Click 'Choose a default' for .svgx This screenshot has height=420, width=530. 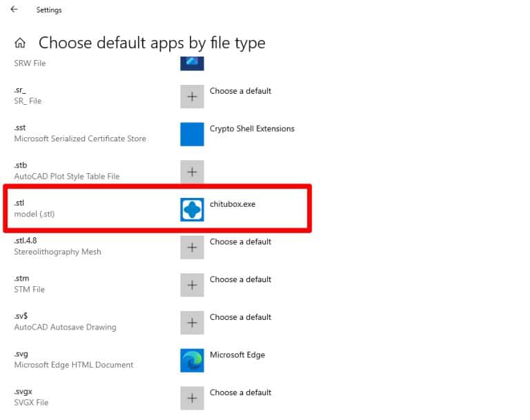tap(240, 392)
